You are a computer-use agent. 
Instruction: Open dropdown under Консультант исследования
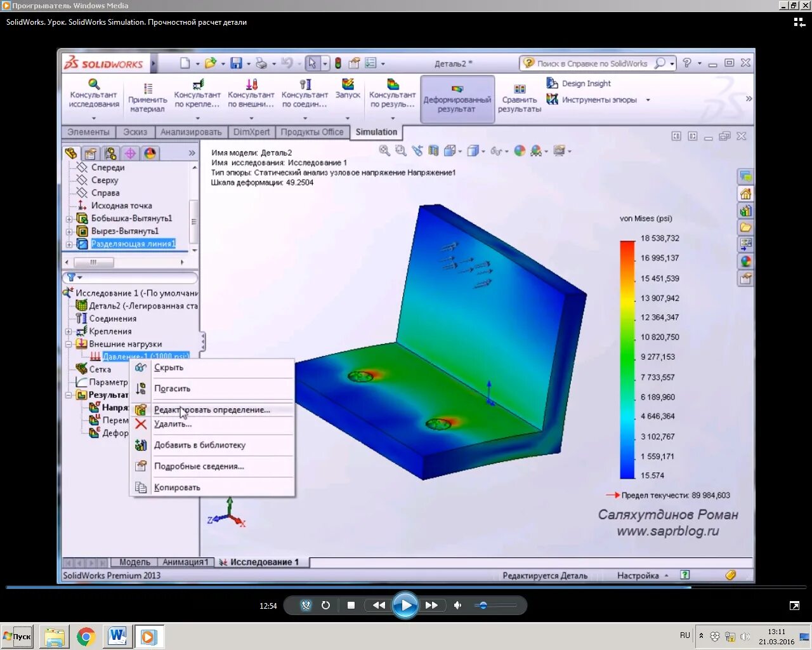click(94, 118)
